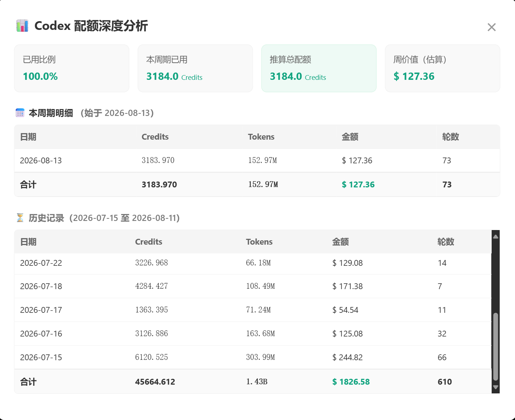
Task: Click the 历史记录 section heading
Action: 46,218
